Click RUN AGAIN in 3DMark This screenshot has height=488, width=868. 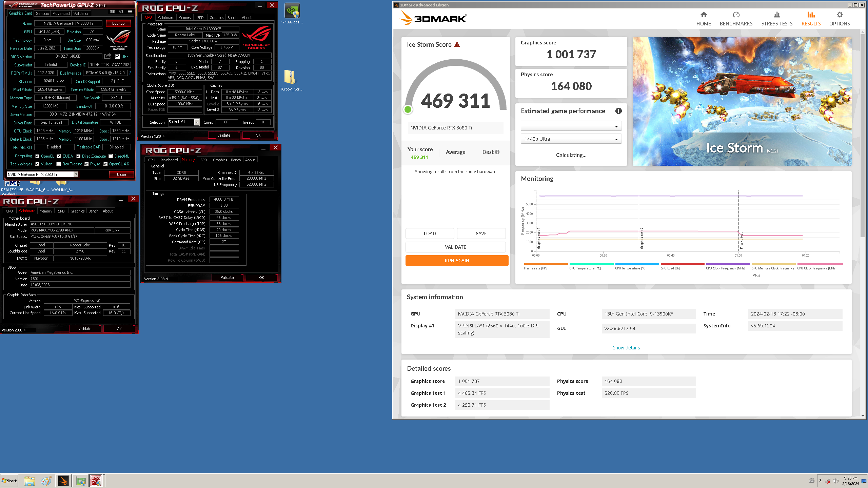tap(457, 261)
